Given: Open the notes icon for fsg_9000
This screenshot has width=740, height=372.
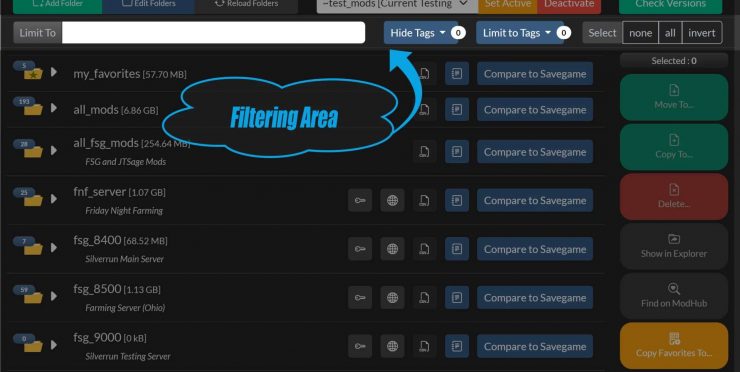Looking at the screenshot, I should [x=457, y=346].
